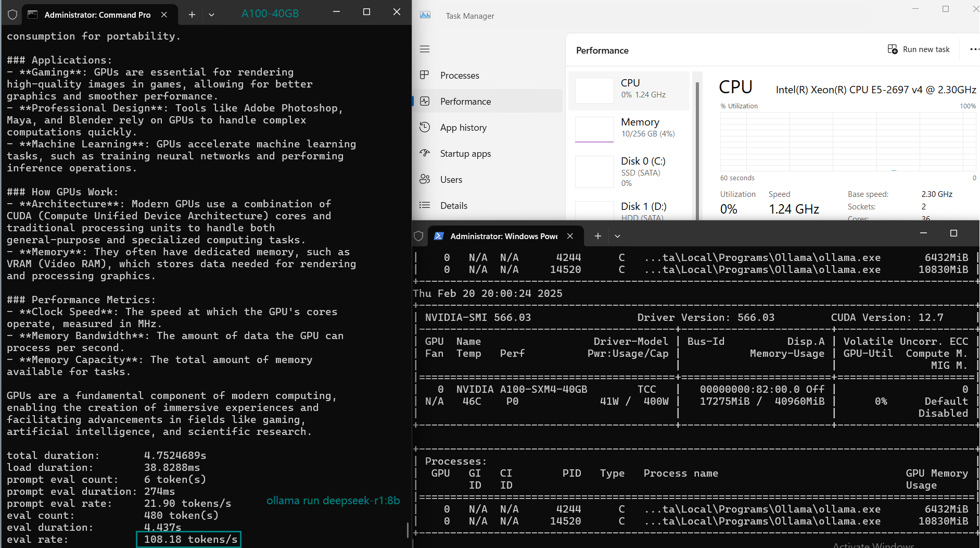The image size is (980, 548).
Task: Click the performance list vertical scrollbar
Action: (x=697, y=151)
